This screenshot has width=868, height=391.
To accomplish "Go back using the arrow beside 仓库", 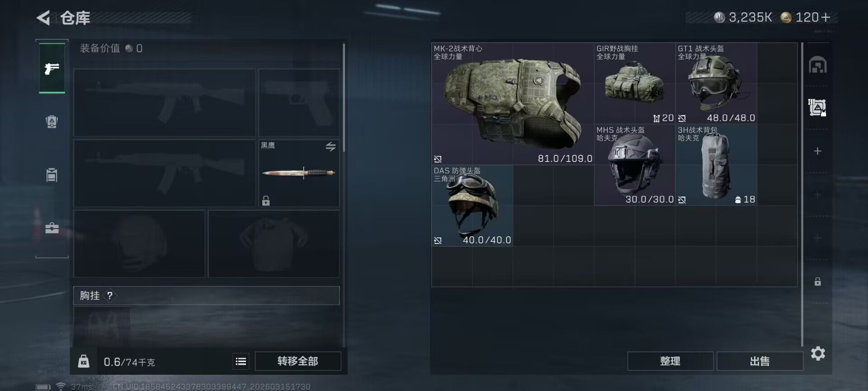I will pos(43,18).
